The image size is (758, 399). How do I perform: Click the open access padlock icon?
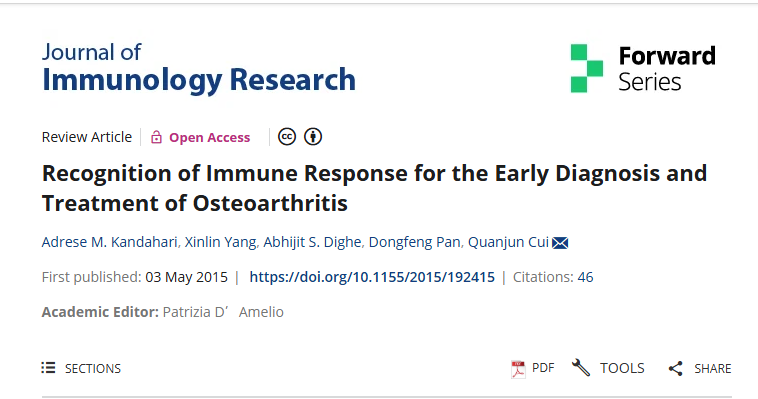pos(156,137)
